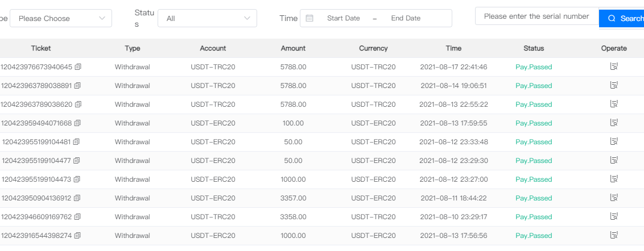Copy ticket number ending in 4071668

pos(77,123)
